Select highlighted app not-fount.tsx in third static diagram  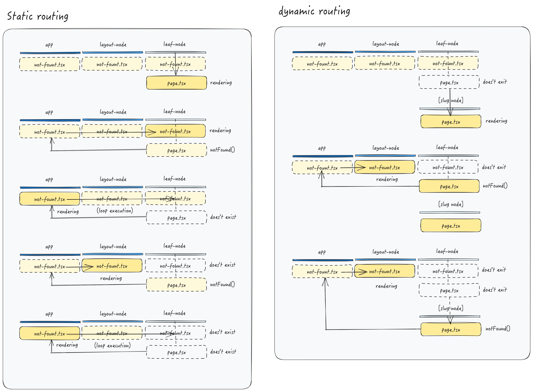pyautogui.click(x=49, y=199)
